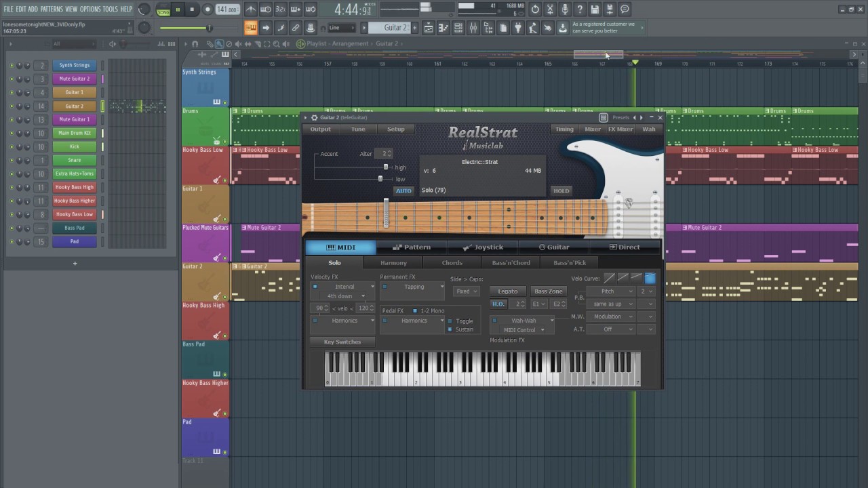Open the snap selector showing Line
Image resolution: width=868 pixels, height=488 pixels.
click(x=342, y=28)
